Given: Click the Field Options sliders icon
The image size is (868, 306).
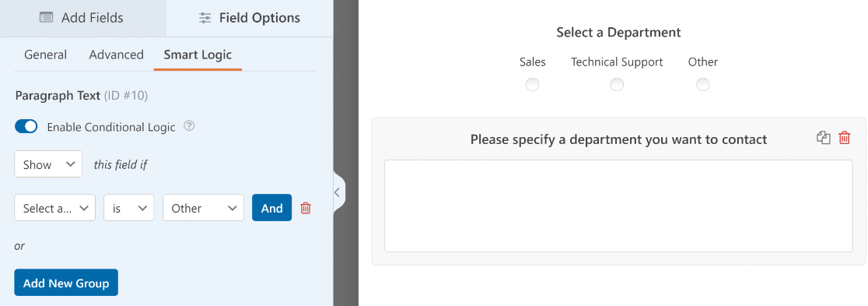Looking at the screenshot, I should 205,18.
